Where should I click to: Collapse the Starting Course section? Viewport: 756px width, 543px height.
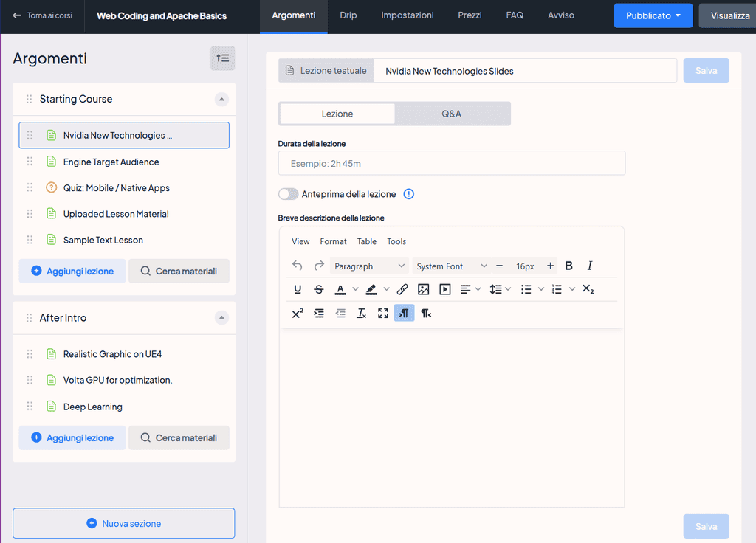[x=221, y=100]
